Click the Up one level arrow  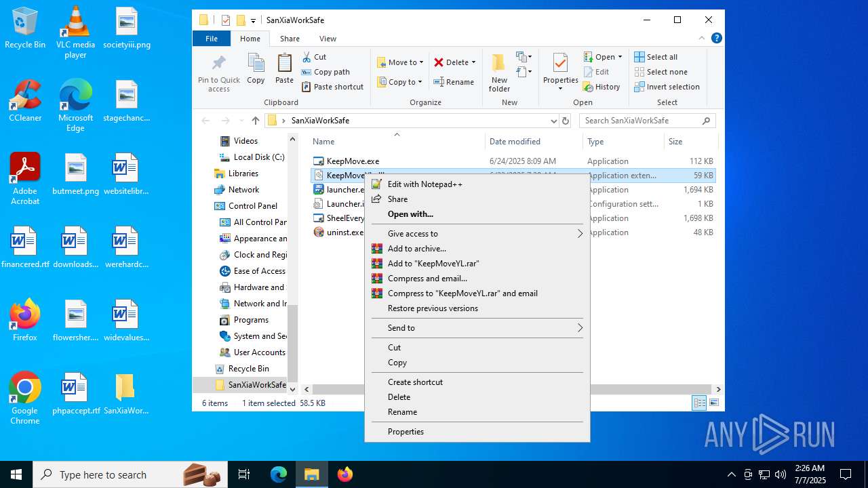click(x=255, y=121)
